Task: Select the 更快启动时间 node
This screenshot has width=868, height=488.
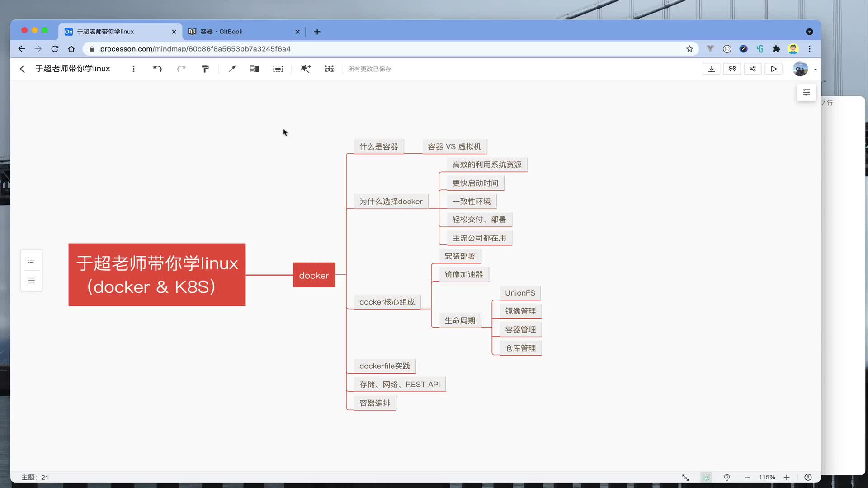Action: pos(475,183)
